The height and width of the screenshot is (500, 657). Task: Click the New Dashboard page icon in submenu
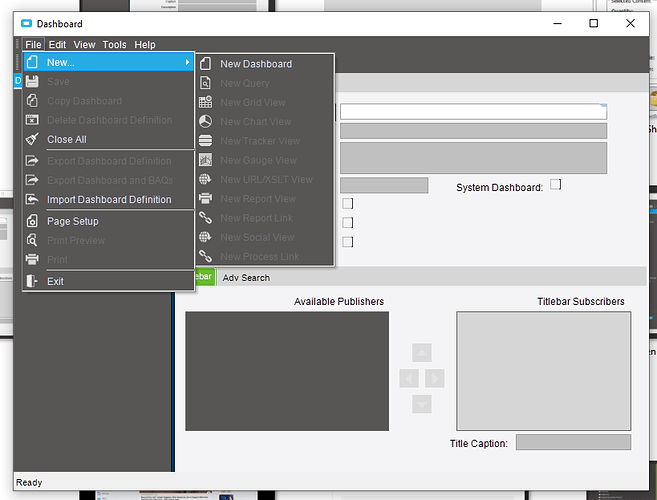pos(205,64)
